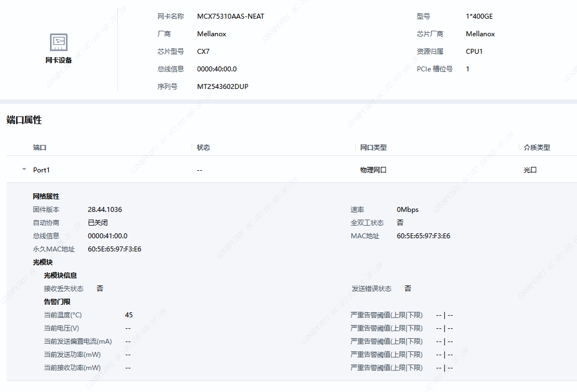Viewport: 577px width, 392px height.
Task: Click the card name MCX75310AAS-NEAT
Action: (231, 16)
